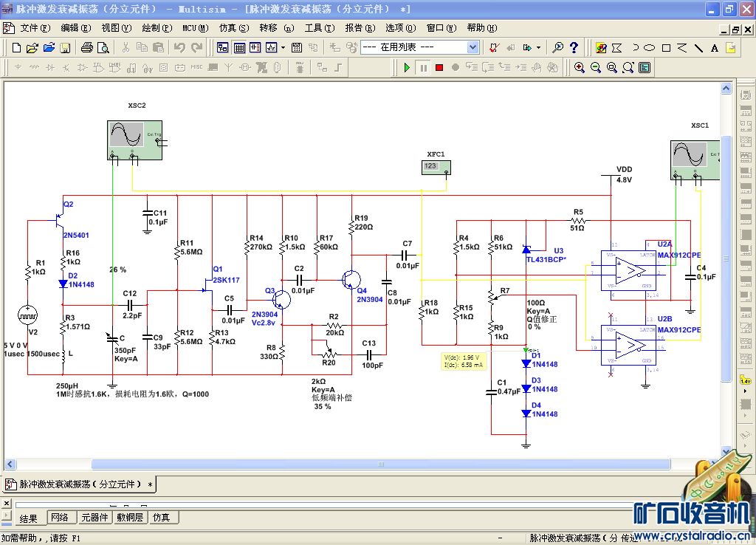
Task: Toggle the spreadsheet view grid icon
Action: point(239,47)
